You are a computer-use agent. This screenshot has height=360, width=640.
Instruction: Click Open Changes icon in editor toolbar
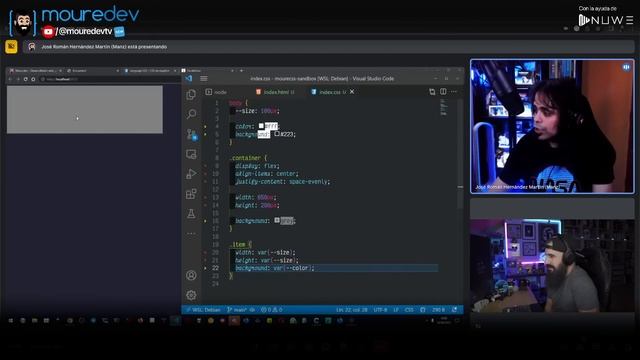coord(432,92)
